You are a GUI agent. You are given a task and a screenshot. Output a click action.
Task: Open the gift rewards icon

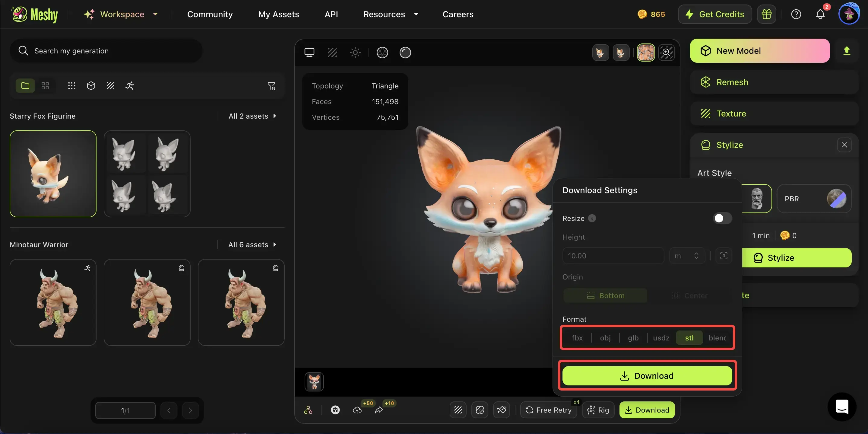(x=766, y=14)
